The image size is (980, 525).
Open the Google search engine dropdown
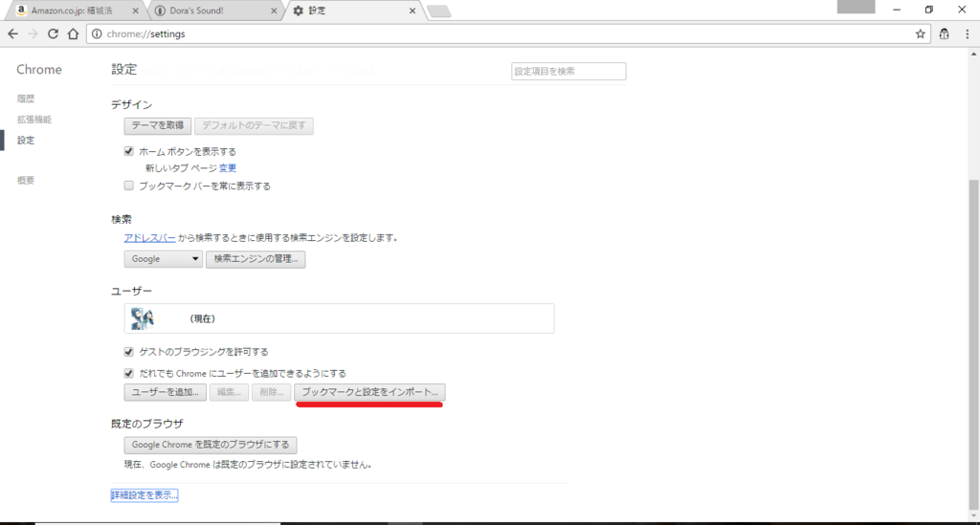[x=163, y=258]
